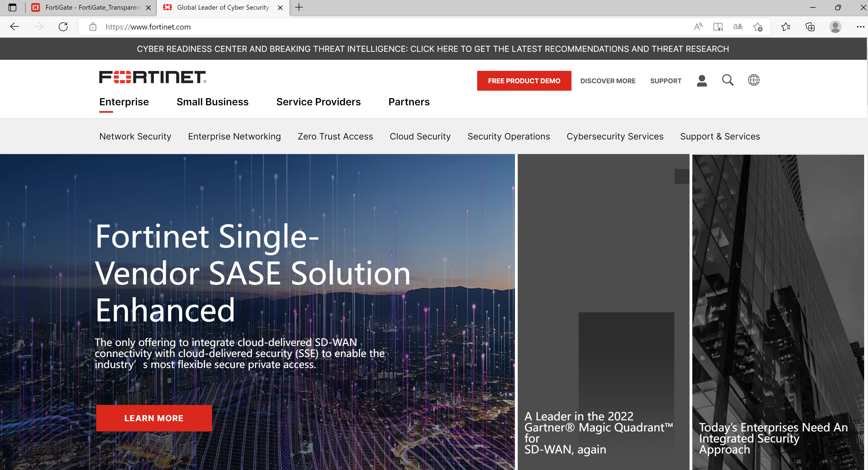868x470 pixels.
Task: Click the Free Product Demo button
Action: coord(524,81)
